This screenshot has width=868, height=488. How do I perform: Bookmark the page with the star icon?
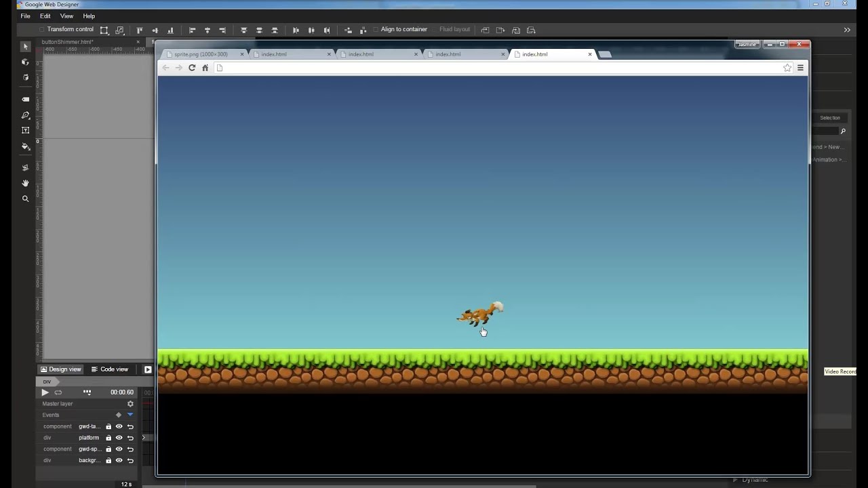pyautogui.click(x=787, y=68)
